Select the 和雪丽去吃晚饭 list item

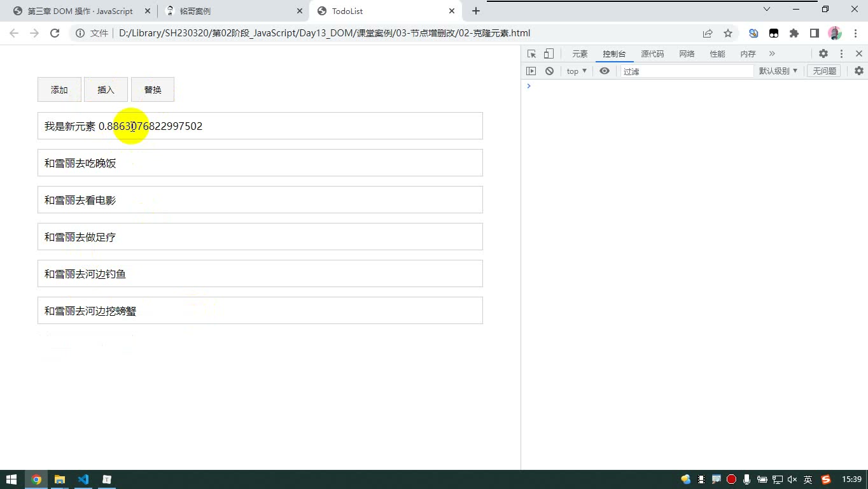(x=260, y=163)
